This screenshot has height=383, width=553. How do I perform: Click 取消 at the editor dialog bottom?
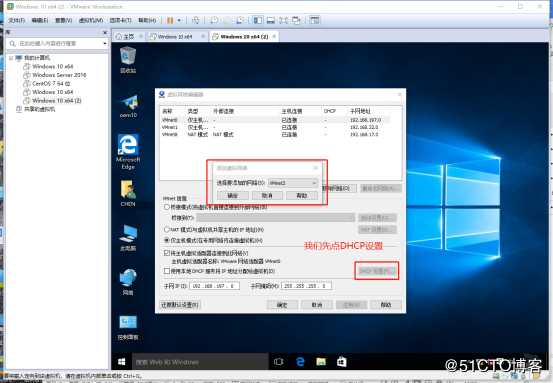pos(317,305)
